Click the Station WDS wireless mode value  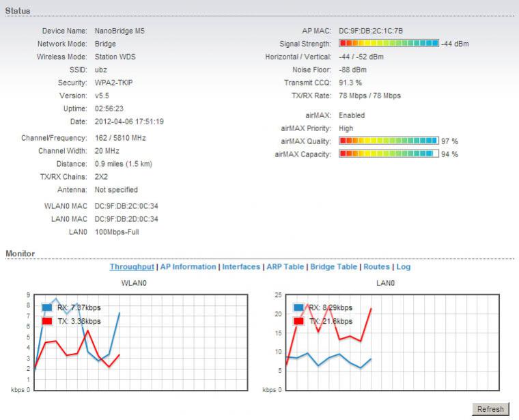click(x=115, y=57)
